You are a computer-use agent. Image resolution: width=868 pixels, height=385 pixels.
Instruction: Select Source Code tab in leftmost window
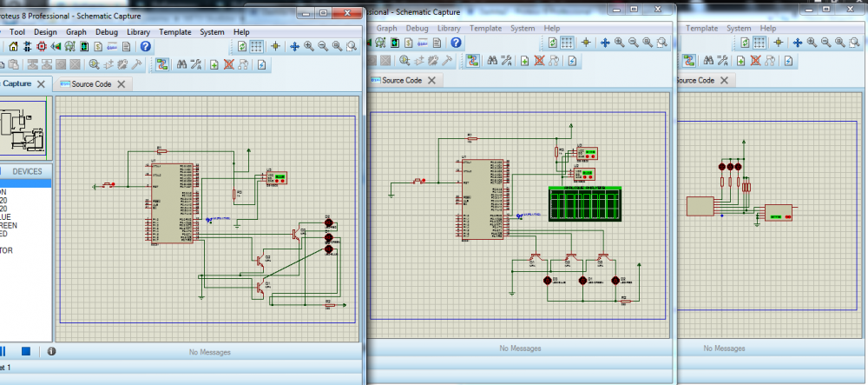click(x=89, y=83)
